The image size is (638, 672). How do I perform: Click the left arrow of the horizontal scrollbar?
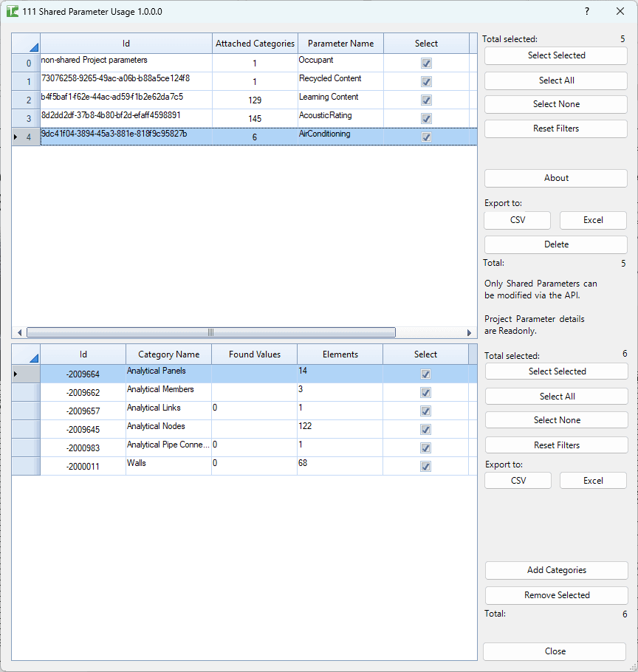click(x=19, y=332)
